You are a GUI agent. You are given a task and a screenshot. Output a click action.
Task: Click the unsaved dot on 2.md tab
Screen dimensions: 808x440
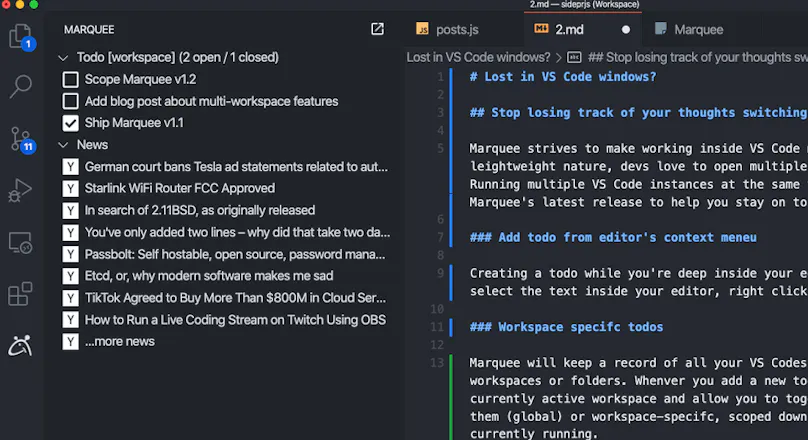click(x=626, y=30)
